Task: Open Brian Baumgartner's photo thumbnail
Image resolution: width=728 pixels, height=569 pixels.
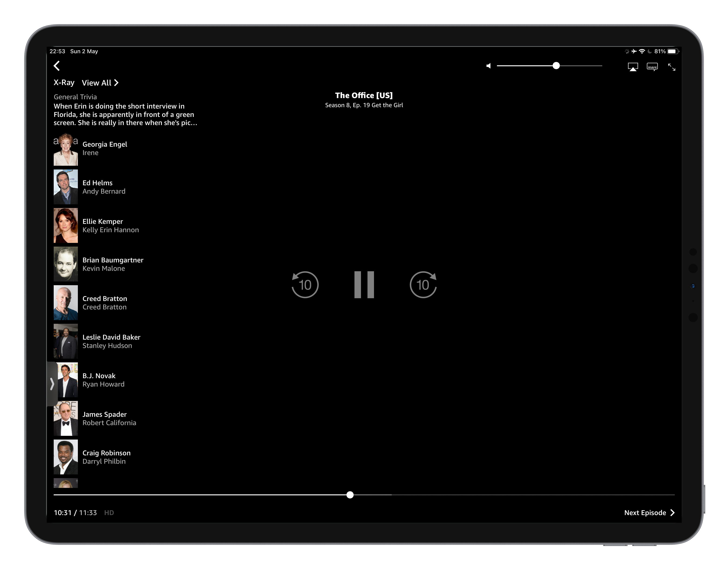Action: [x=66, y=264]
